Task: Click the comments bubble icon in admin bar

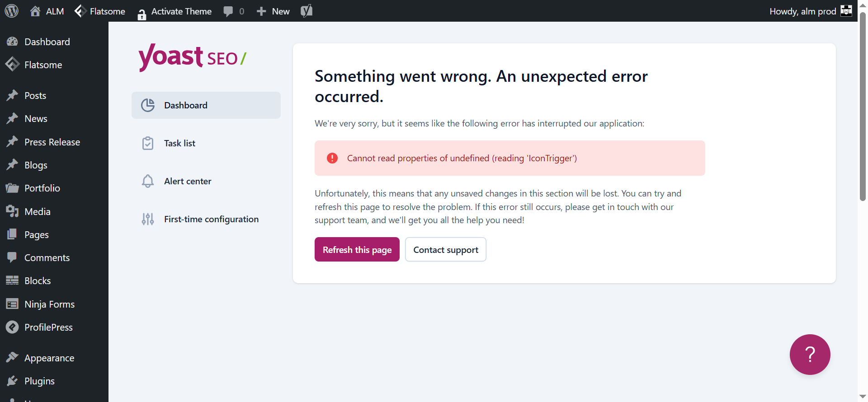Action: 228,11
